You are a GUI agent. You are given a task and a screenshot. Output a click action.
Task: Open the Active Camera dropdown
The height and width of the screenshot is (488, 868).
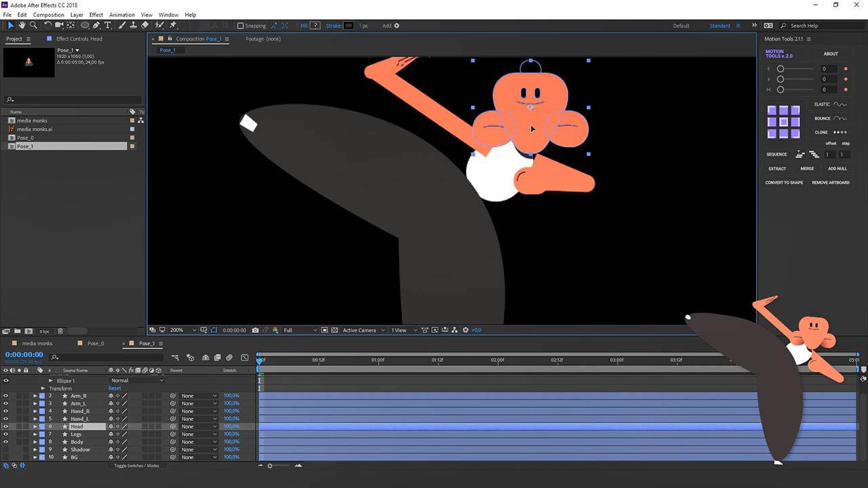[363, 330]
